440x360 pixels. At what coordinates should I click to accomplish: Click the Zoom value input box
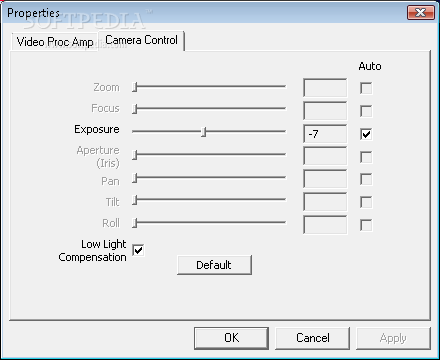pos(325,88)
